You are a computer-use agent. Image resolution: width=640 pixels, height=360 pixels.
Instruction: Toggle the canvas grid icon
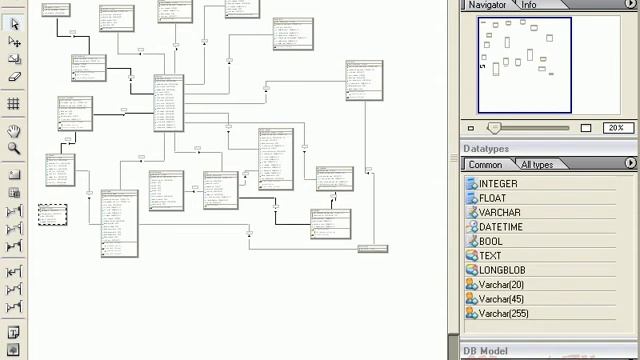(x=13, y=103)
